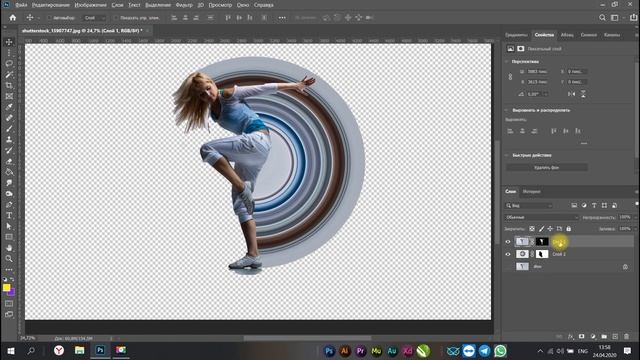Toggle the Показать упр. элем. checkbox
The height and width of the screenshot is (360, 640).
point(116,18)
